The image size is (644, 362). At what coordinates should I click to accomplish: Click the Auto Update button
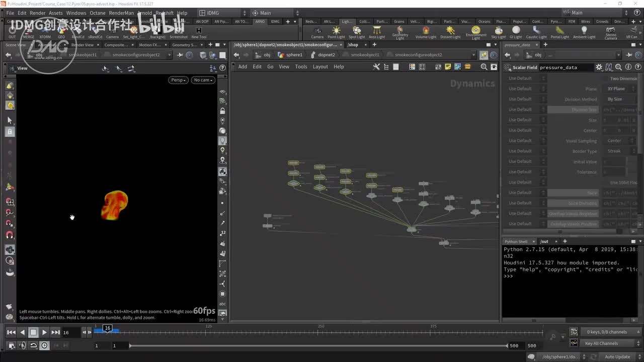[x=617, y=357]
